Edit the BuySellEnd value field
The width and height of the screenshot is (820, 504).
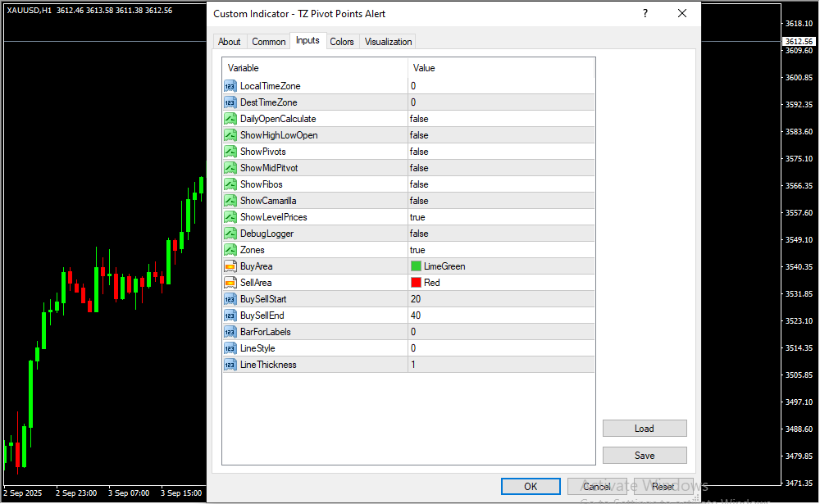click(x=501, y=316)
